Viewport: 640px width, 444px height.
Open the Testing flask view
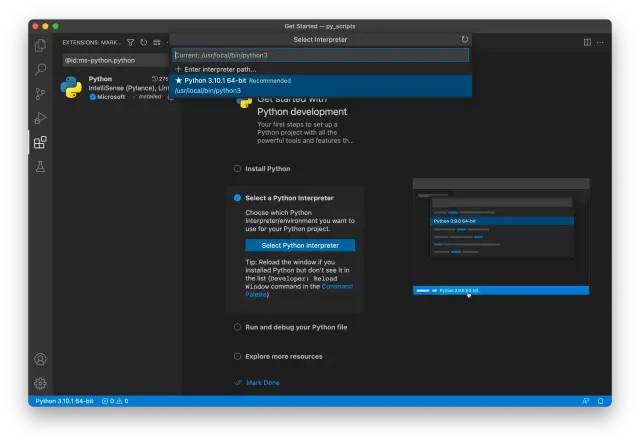40,166
